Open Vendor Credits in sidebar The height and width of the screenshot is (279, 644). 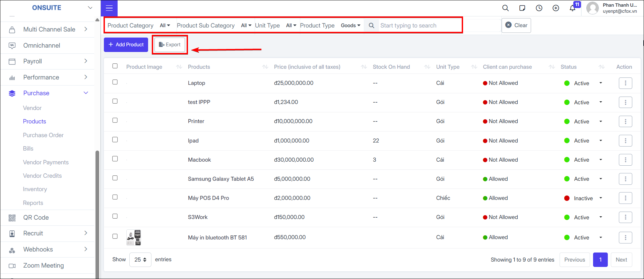[42, 176]
